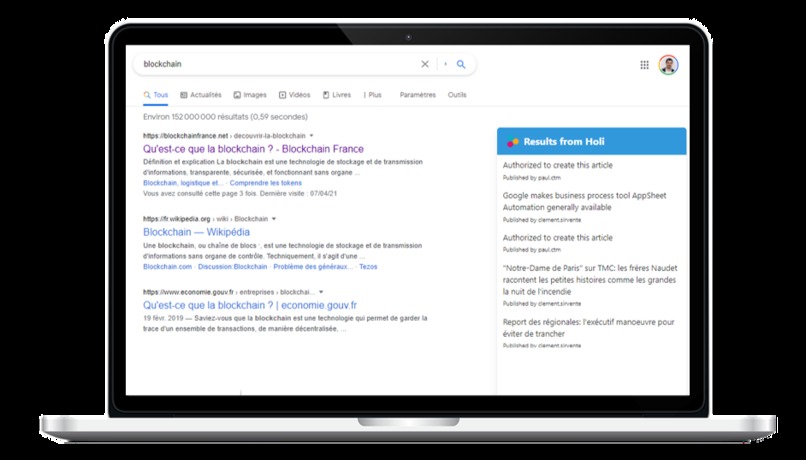Screen dimensions: 806x460
Task: Switch to the Actualités tab
Action: tap(200, 95)
